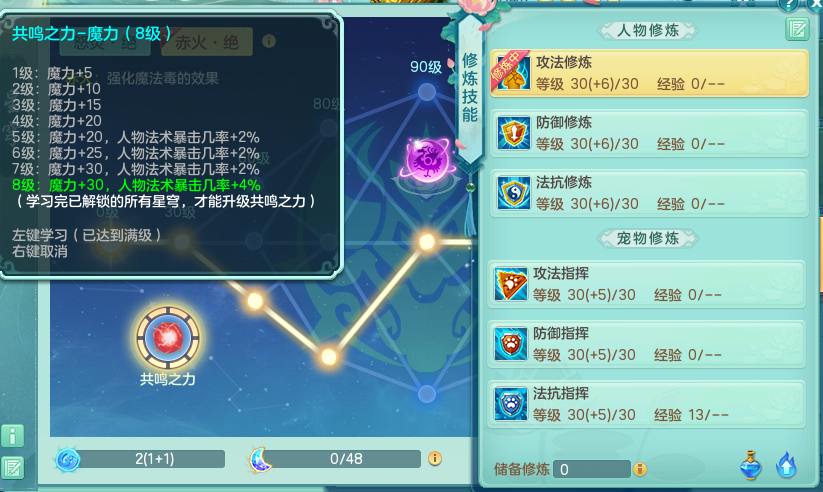Select the 共鸣之力 red orb icon
823x492 pixels.
pos(168,338)
